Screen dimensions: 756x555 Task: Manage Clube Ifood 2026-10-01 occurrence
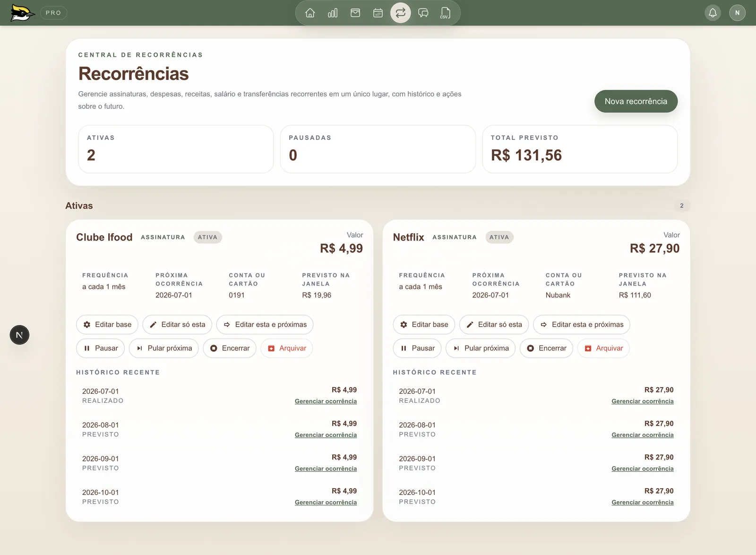(326, 503)
